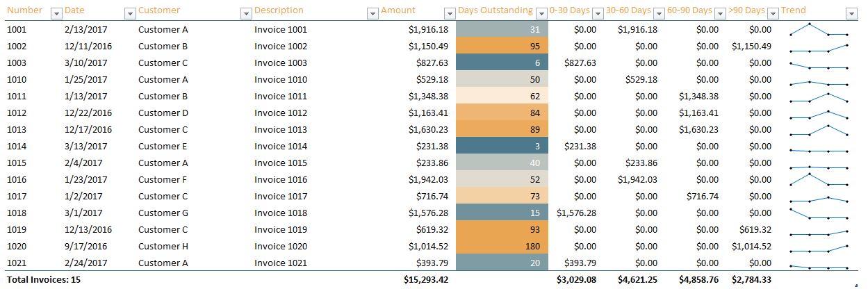
Task: Open the Trend column filter dropdown
Action: [851, 13]
